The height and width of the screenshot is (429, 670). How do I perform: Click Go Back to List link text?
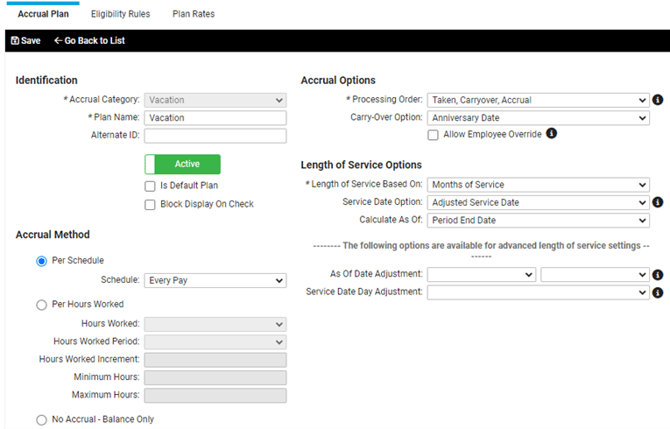click(94, 41)
